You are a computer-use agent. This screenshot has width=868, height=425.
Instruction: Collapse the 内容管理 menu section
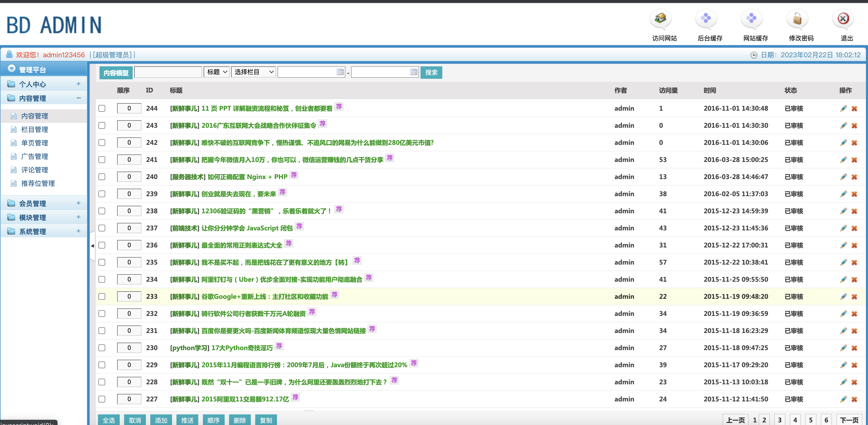tap(44, 98)
